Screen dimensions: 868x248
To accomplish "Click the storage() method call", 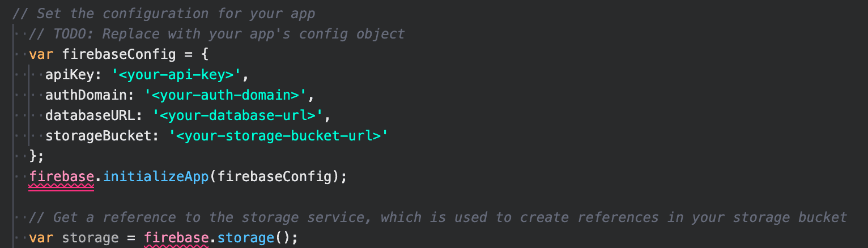I will (x=250, y=238).
